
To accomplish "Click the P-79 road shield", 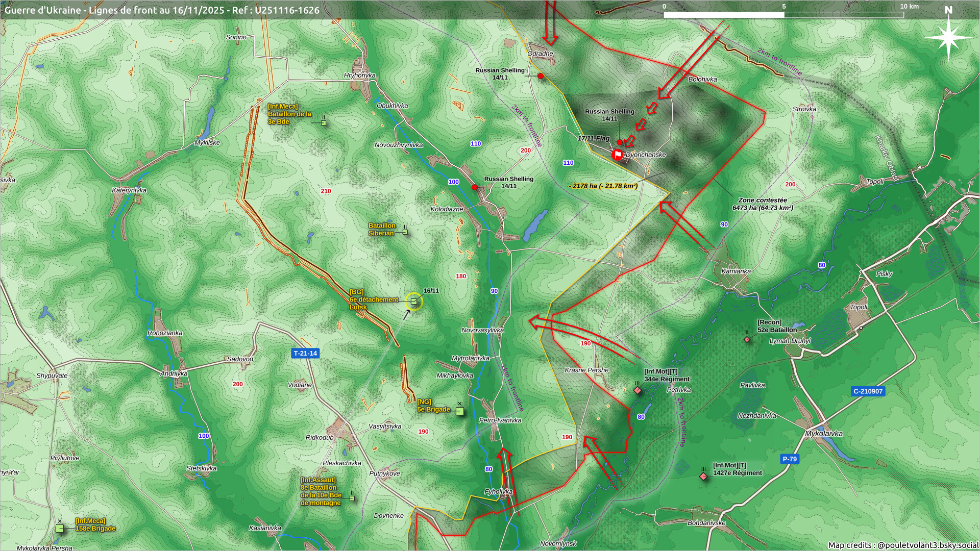I will [790, 459].
